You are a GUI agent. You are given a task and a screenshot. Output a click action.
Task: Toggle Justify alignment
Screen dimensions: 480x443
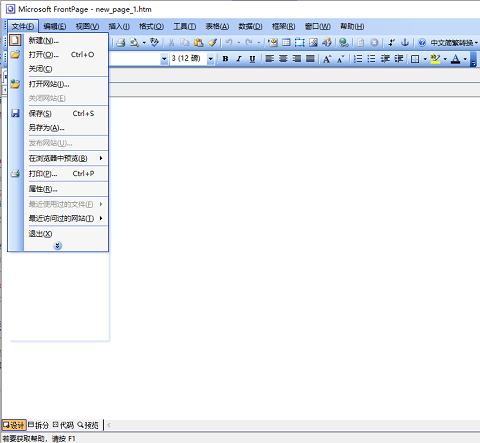pyautogui.click(x=310, y=59)
